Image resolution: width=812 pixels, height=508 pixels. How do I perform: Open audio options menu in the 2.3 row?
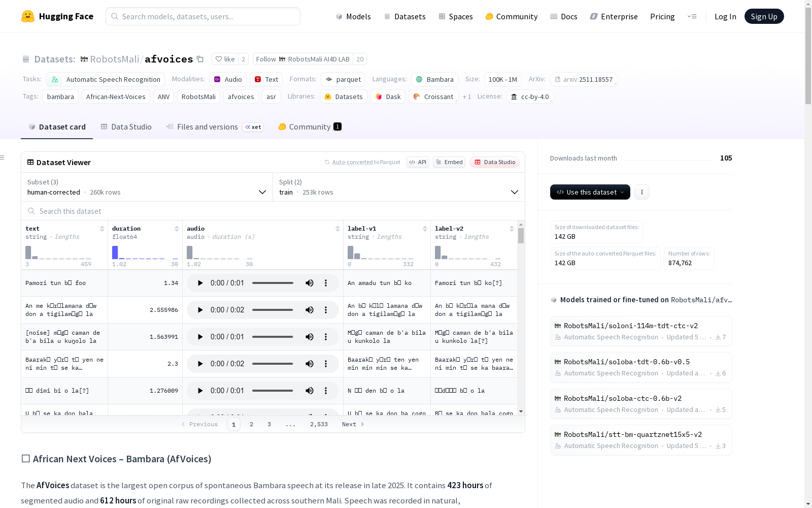click(326, 364)
